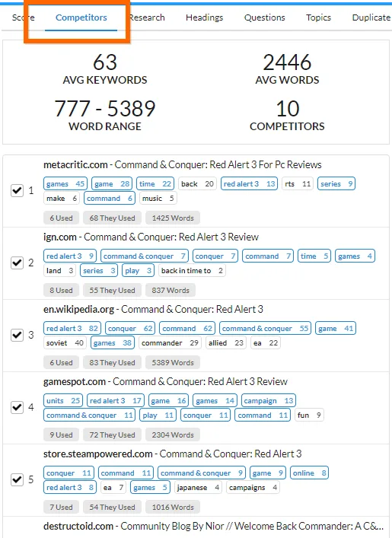The image size is (392, 538).
Task: Select the 'soviet 40' keyword tag
Action: click(65, 342)
